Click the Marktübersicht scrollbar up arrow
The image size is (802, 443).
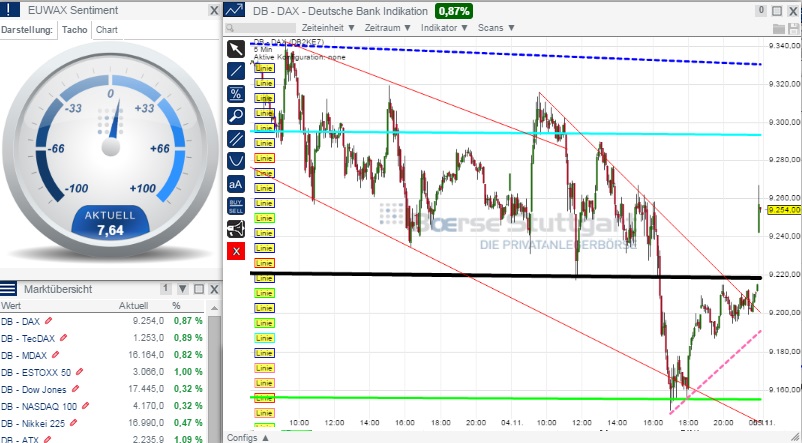pyautogui.click(x=214, y=307)
